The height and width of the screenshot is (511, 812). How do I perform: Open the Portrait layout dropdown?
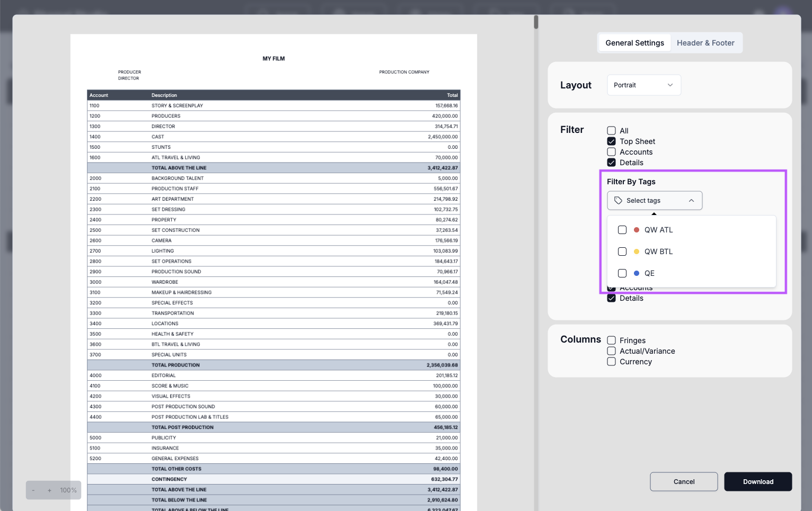click(643, 85)
